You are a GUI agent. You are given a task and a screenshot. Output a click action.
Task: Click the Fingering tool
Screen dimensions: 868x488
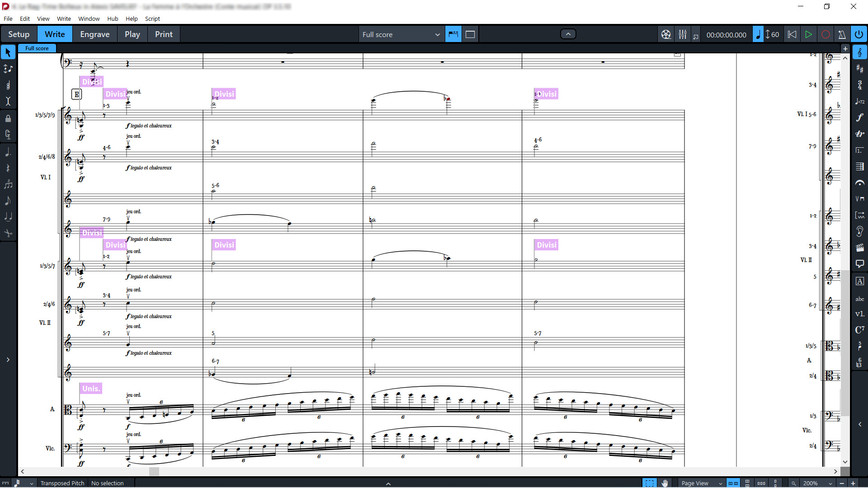pos(859,346)
